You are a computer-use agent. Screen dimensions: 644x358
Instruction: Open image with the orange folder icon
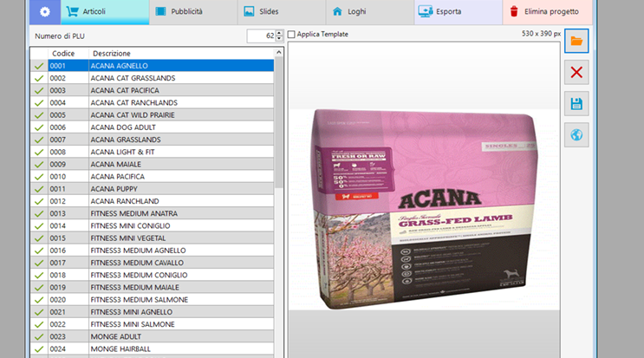click(x=576, y=41)
